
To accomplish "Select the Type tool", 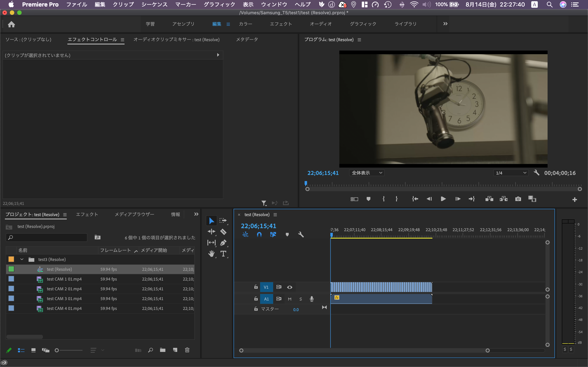I will (223, 254).
